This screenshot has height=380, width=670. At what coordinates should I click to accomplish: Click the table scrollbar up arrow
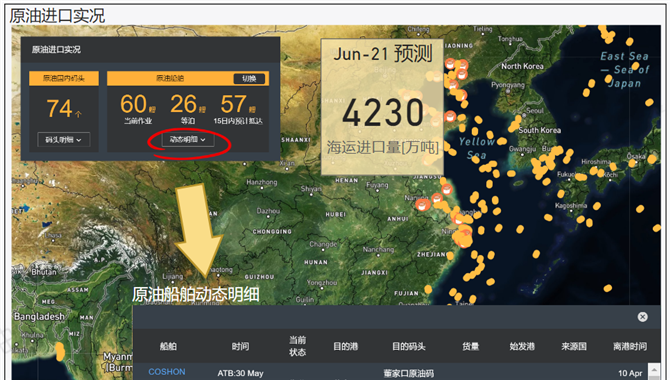[x=653, y=369]
